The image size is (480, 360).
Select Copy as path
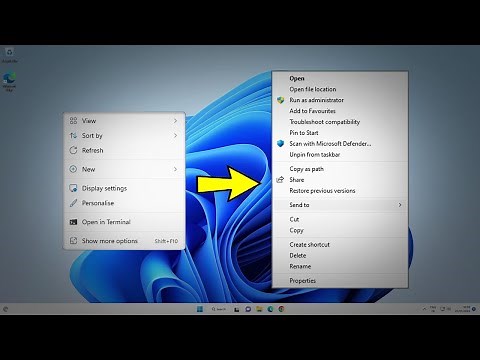click(340, 169)
